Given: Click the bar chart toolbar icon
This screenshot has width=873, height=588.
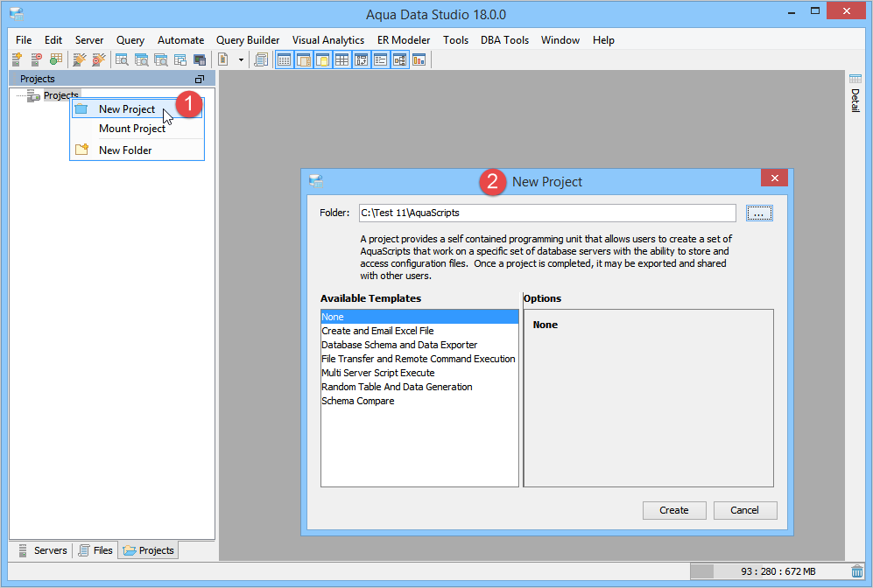Looking at the screenshot, I should pos(419,59).
